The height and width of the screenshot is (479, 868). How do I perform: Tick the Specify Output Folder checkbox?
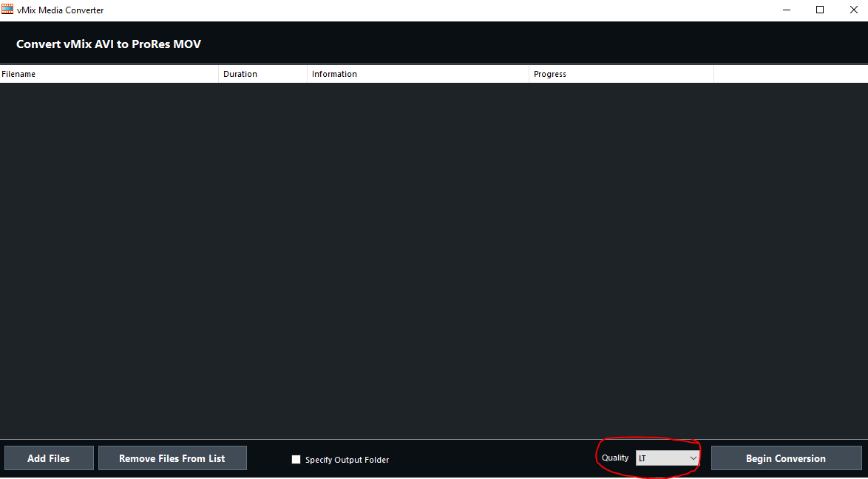pos(296,460)
